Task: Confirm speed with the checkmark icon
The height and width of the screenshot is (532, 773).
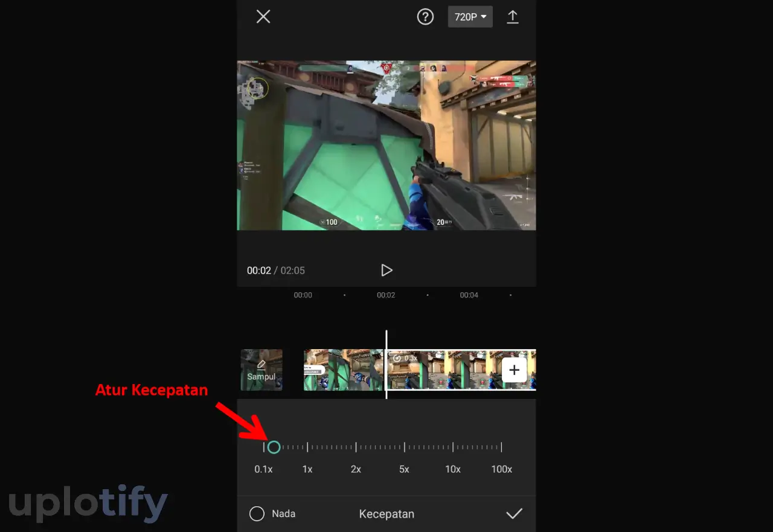Action: coord(514,514)
